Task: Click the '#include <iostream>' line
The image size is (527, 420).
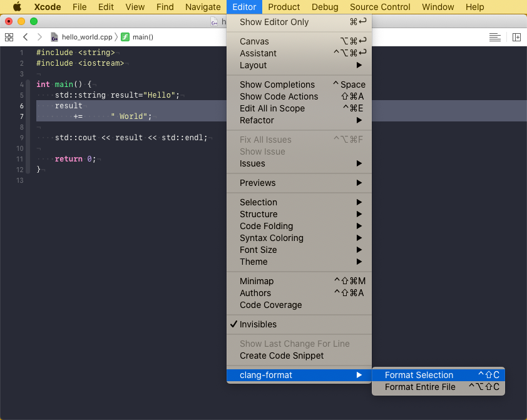Action: point(80,63)
